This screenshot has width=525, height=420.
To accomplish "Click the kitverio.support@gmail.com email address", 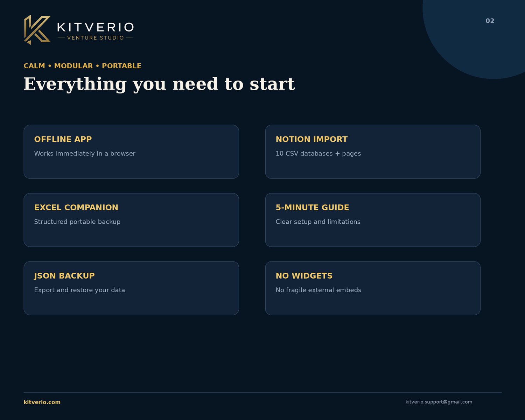I will 439,402.
